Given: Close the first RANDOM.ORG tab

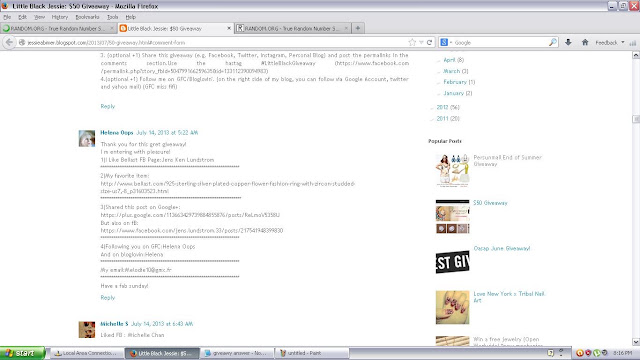Looking at the screenshot, I should [x=112, y=28].
